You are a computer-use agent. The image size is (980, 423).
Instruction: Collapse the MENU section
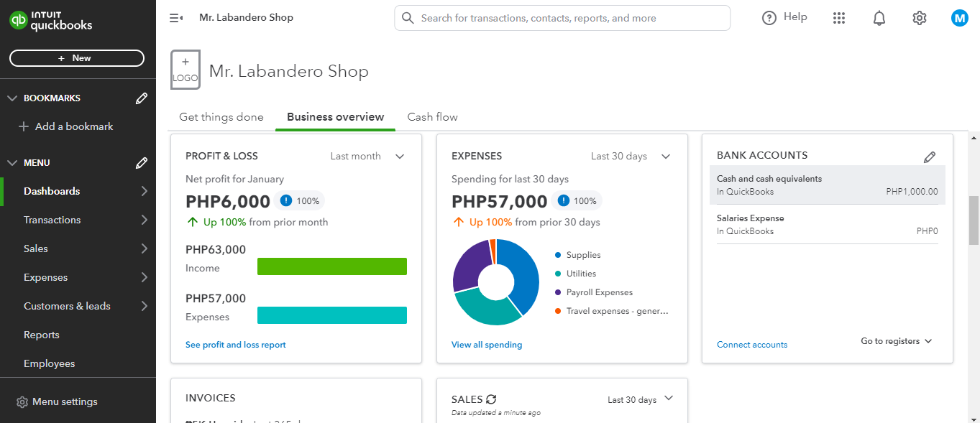[12, 163]
